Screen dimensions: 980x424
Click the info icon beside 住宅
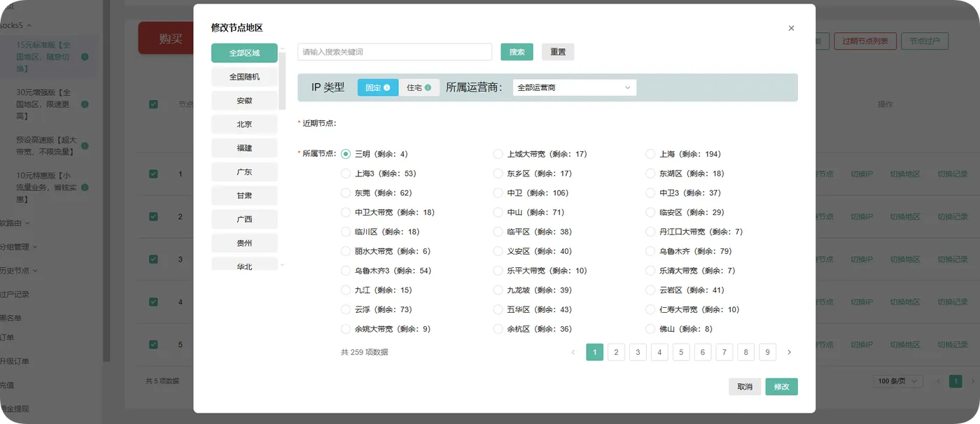point(428,87)
